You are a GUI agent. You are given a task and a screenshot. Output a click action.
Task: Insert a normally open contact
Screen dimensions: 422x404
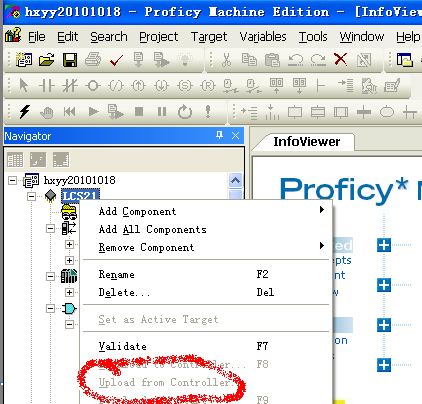click(x=46, y=86)
